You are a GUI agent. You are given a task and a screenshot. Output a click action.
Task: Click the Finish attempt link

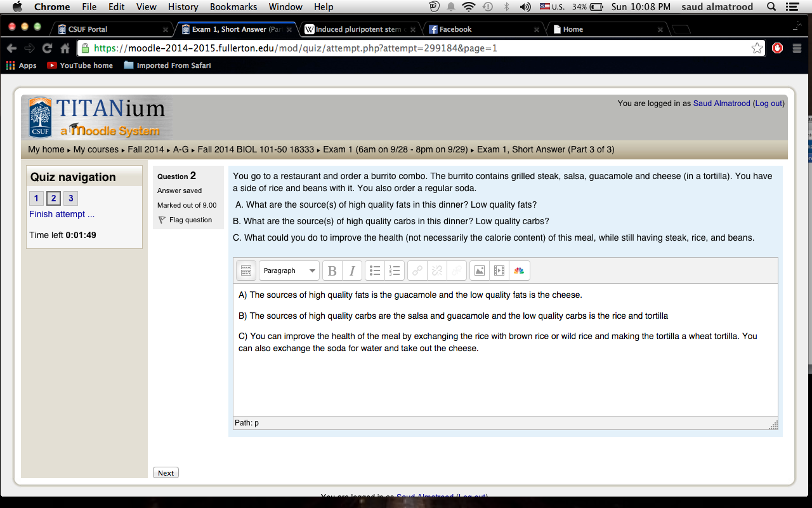[62, 214]
